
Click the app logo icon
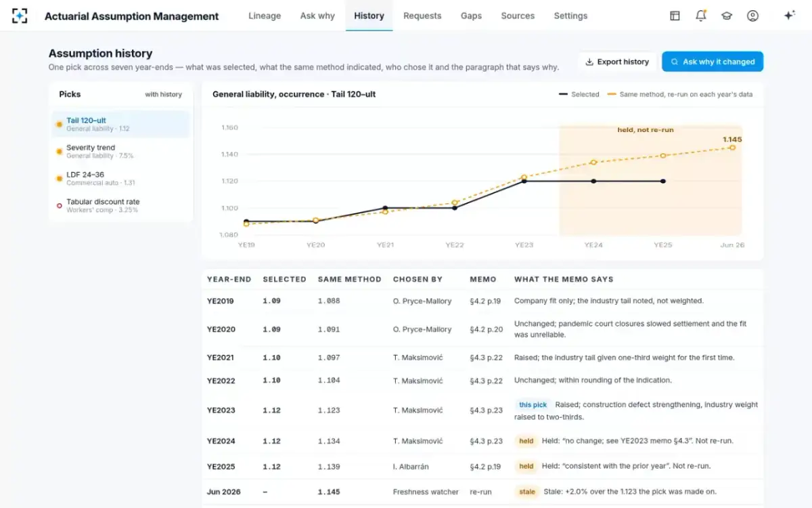click(x=20, y=16)
